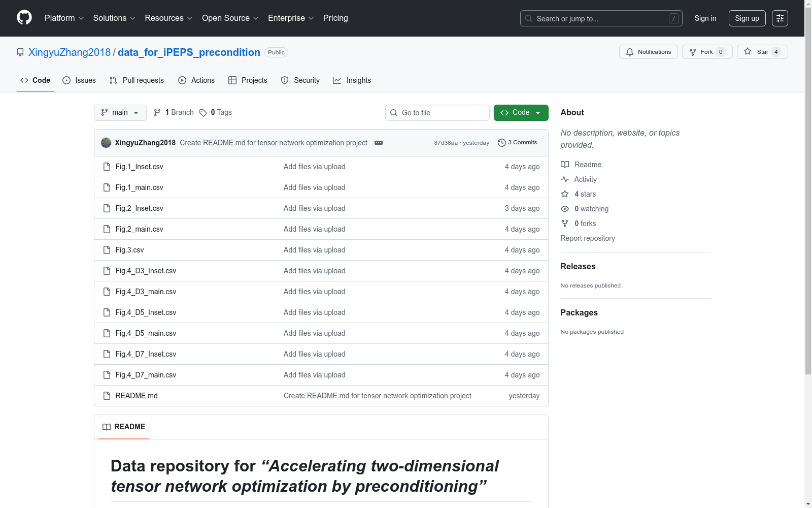
Task: Click Report repository link
Action: (588, 238)
